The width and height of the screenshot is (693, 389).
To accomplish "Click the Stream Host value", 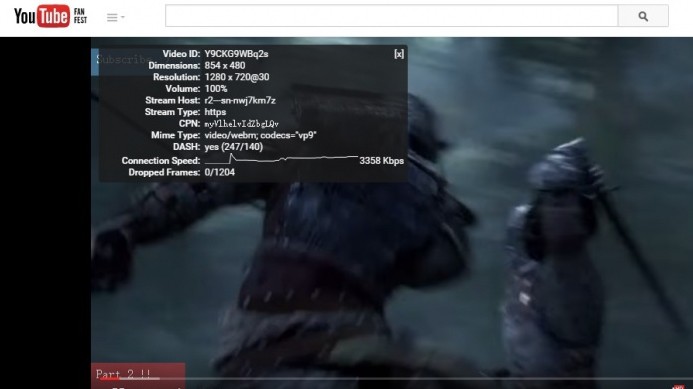I will tap(240, 100).
